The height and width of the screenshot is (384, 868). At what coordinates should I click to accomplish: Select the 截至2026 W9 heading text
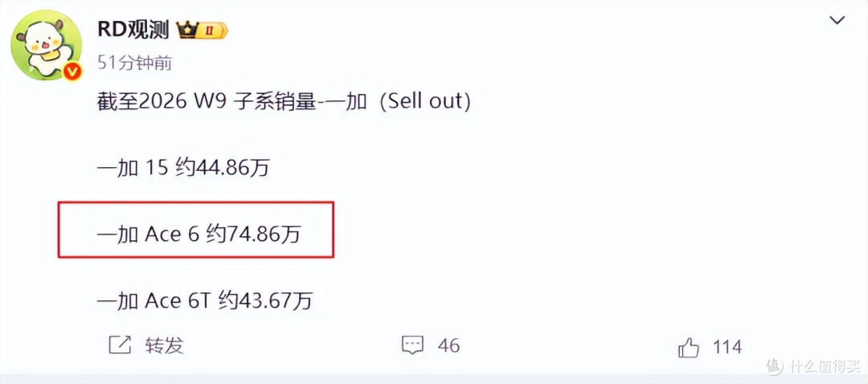click(x=162, y=102)
